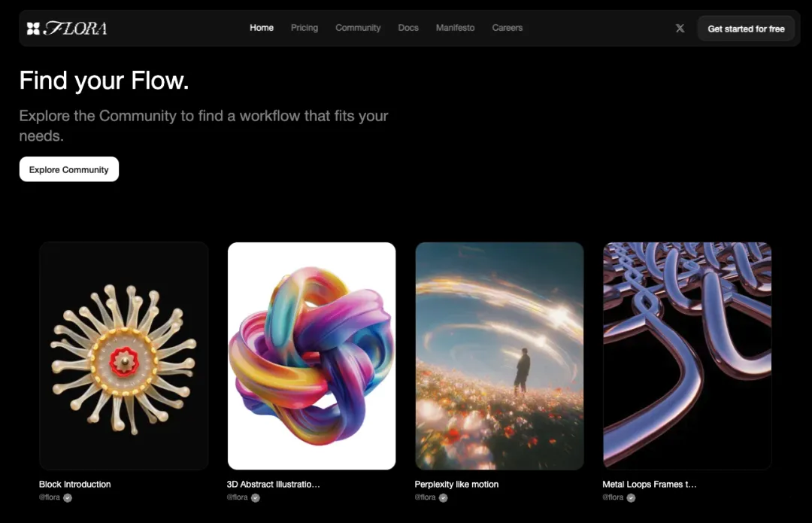Open @flora author under Metal Loops Frames
This screenshot has height=523, width=812.
613,497
